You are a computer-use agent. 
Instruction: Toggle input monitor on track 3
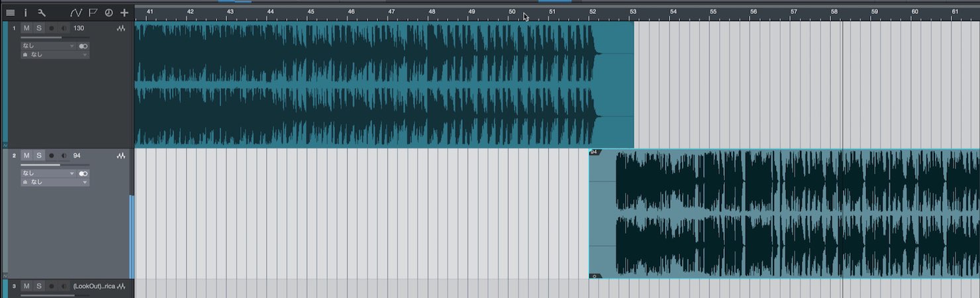(x=64, y=286)
